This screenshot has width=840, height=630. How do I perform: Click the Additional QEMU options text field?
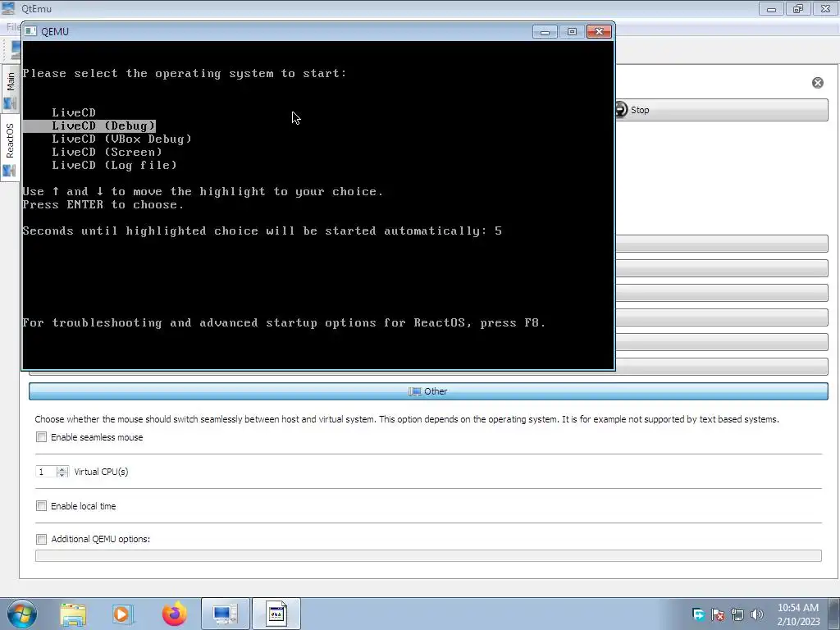(x=428, y=555)
